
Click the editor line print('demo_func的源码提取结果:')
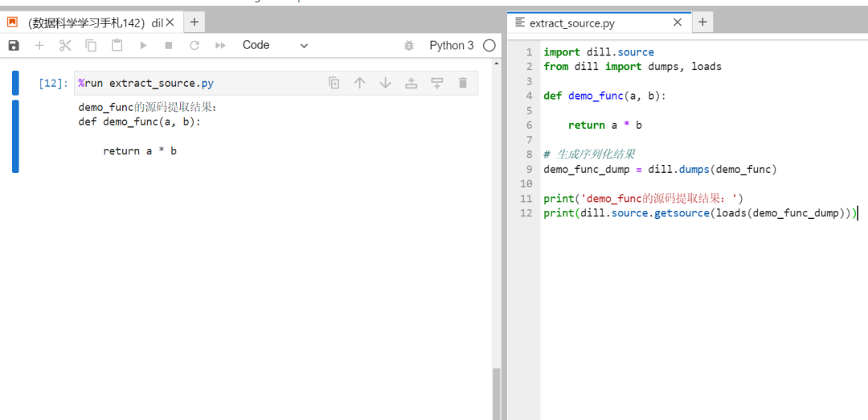click(x=644, y=199)
